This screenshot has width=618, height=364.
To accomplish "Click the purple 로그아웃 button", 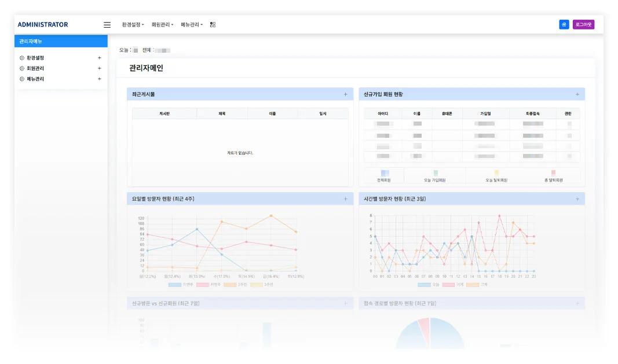I will pos(583,24).
